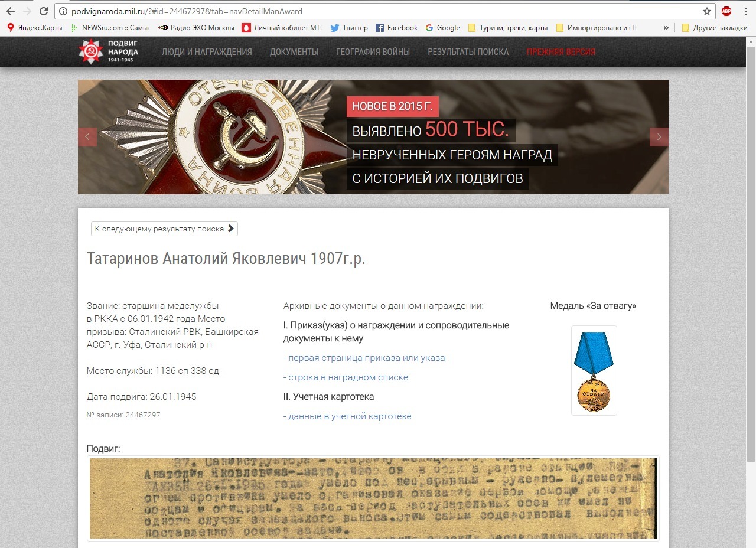Open Документы menu
Screen dimensions: 756x548
tap(294, 52)
